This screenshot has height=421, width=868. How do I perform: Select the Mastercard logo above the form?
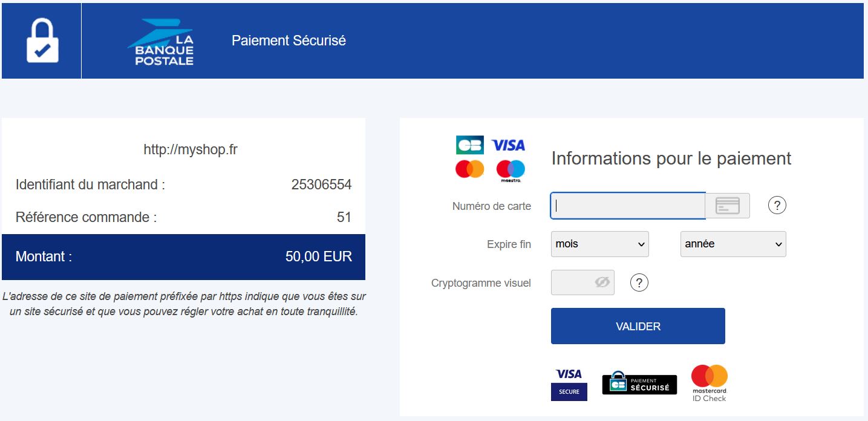[x=470, y=169]
